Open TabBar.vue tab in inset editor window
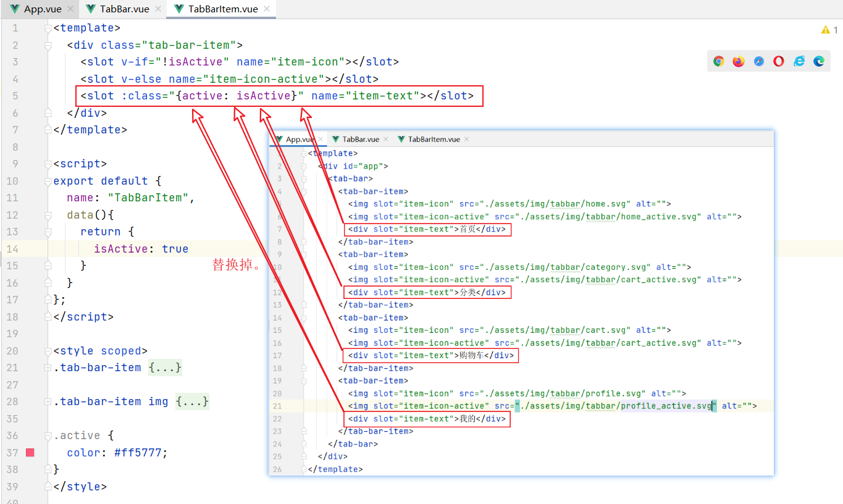843x504 pixels. (361, 139)
